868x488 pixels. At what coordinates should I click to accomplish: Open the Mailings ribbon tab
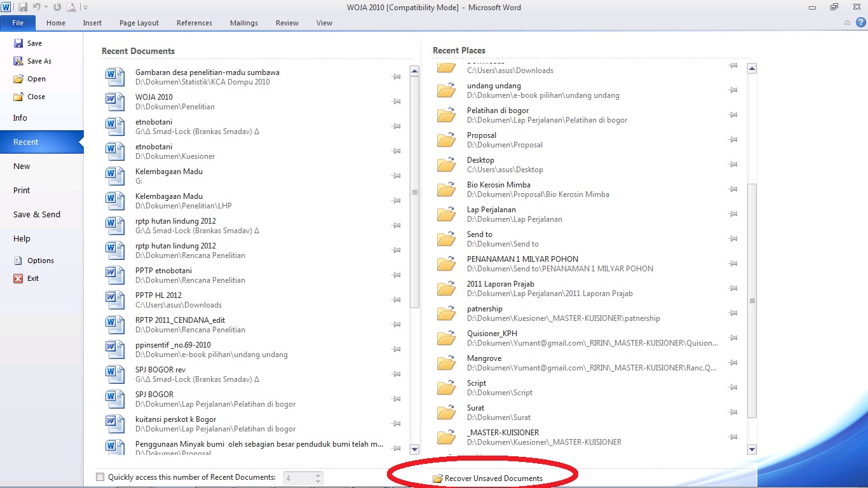tap(243, 22)
